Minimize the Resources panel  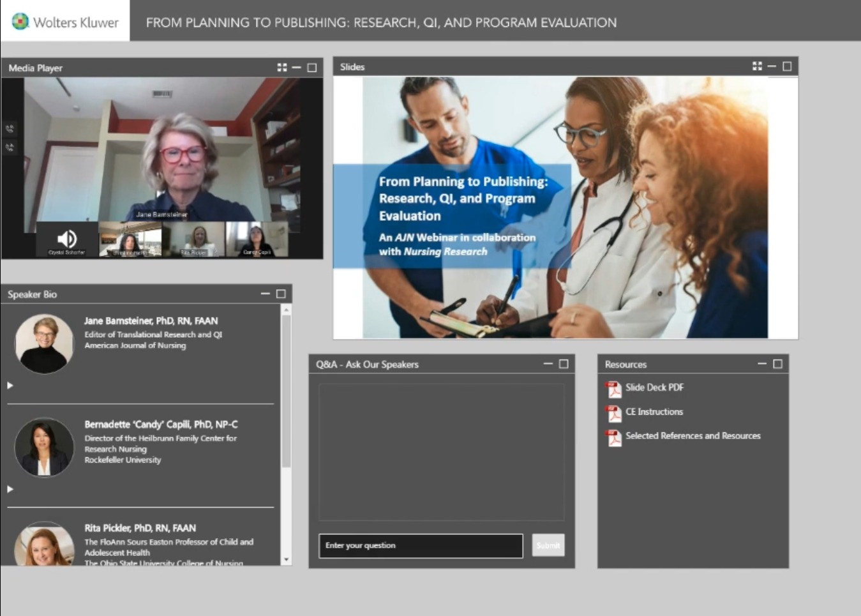pyautogui.click(x=762, y=364)
